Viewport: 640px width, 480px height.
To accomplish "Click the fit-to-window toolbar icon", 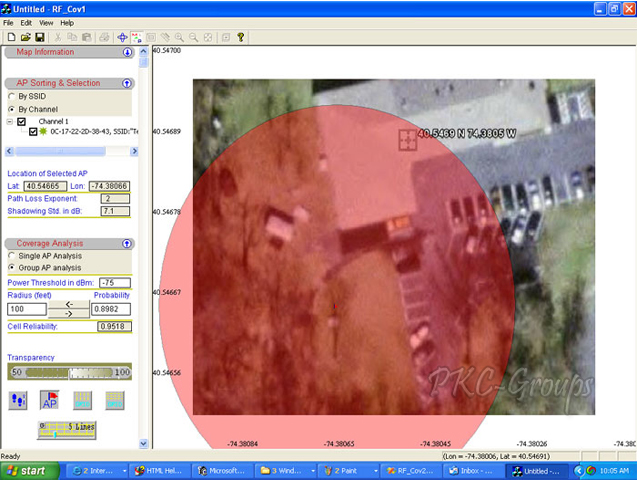I will [x=208, y=38].
